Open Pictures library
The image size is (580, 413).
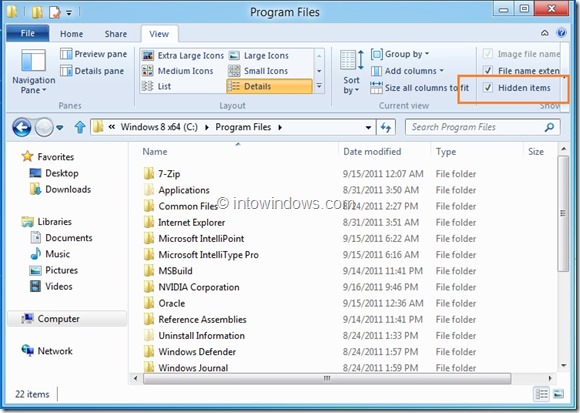[54, 270]
